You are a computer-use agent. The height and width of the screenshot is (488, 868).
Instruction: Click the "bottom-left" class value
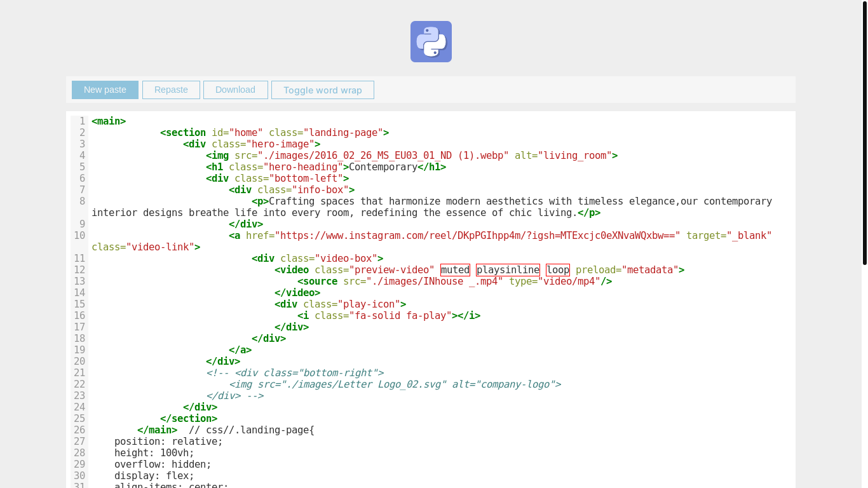click(x=306, y=179)
